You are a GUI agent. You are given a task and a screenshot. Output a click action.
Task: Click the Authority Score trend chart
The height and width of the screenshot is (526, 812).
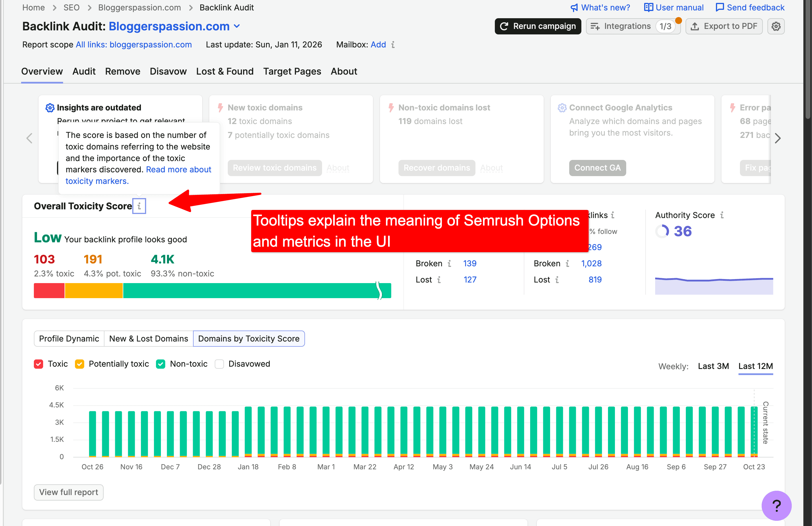pyautogui.click(x=714, y=286)
